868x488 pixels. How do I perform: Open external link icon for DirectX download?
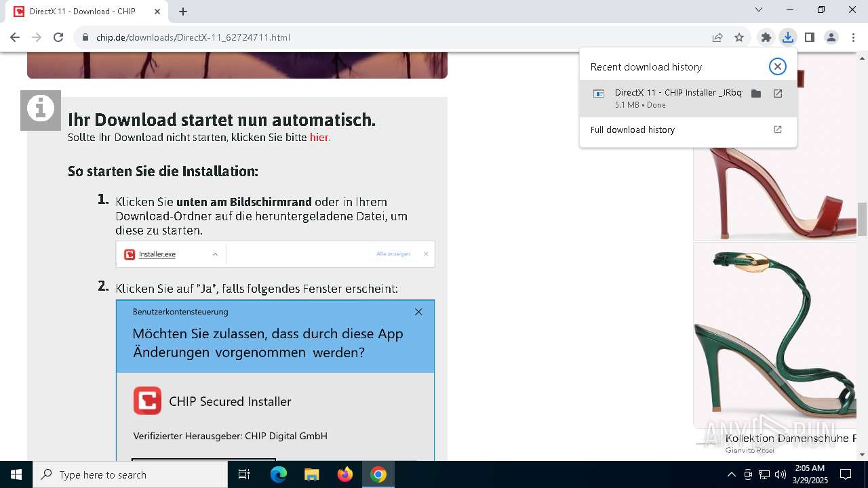tap(778, 94)
